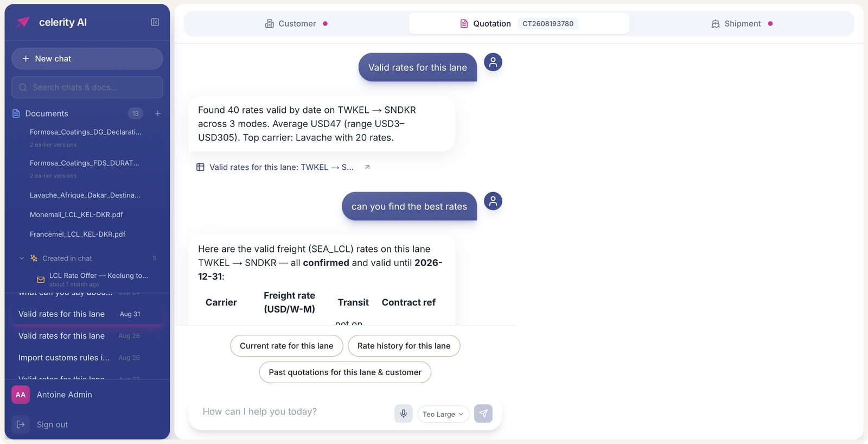The width and height of the screenshot is (868, 444).
Task: Open 'LCL Rate Offer — Keelung to...' item
Action: pos(99,276)
